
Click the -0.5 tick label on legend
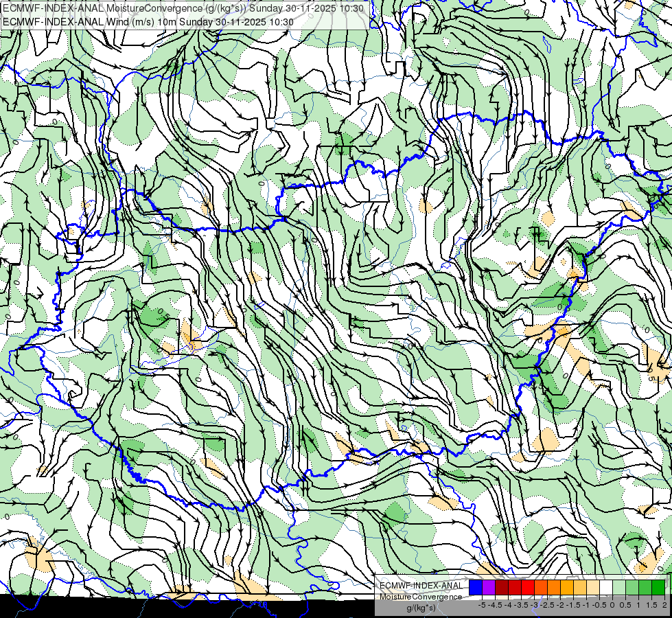point(599,605)
